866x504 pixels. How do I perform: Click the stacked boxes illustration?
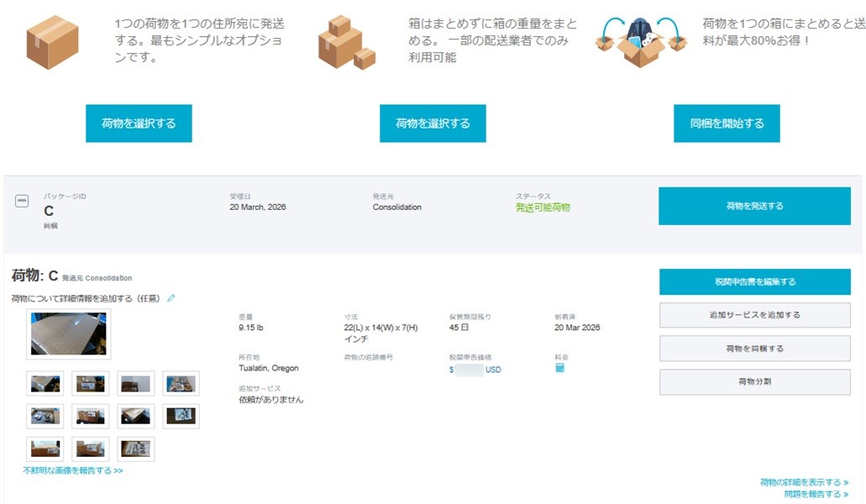(346, 43)
